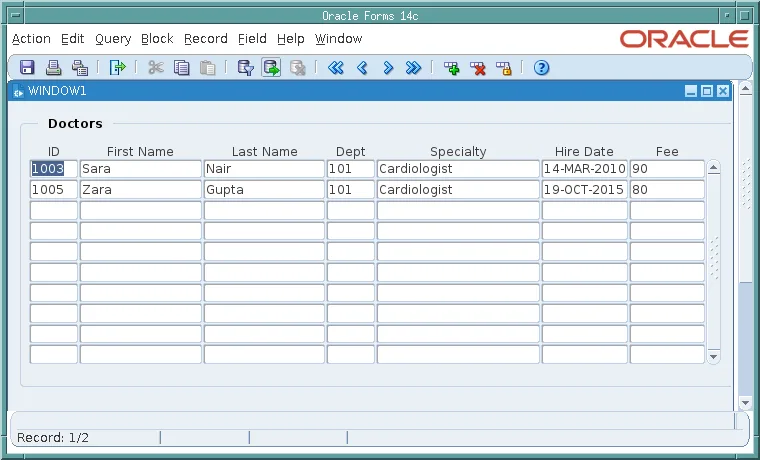Open the Block menu
This screenshot has height=460, width=760.
point(157,39)
